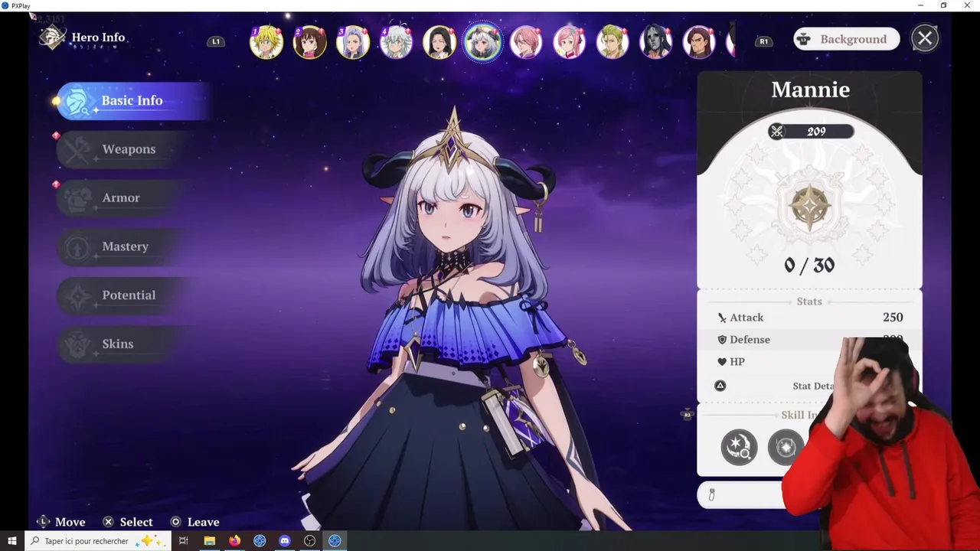Click the Mannie hero name
Screen dimensions: 980x551
[x=810, y=90]
